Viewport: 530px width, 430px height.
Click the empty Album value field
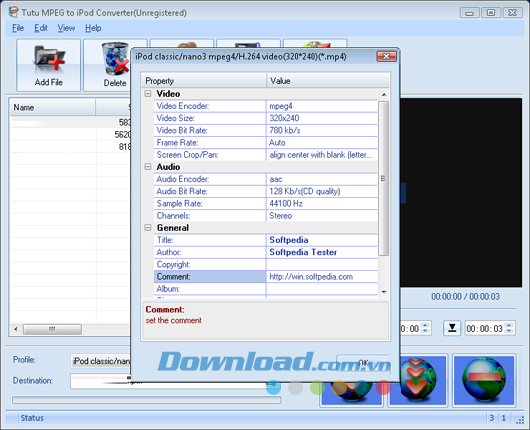(x=322, y=289)
